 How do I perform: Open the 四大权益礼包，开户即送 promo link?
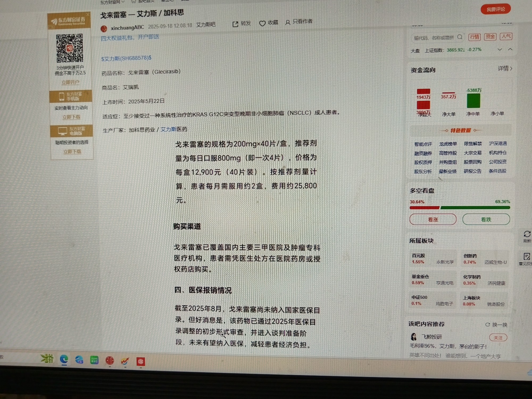click(x=130, y=37)
